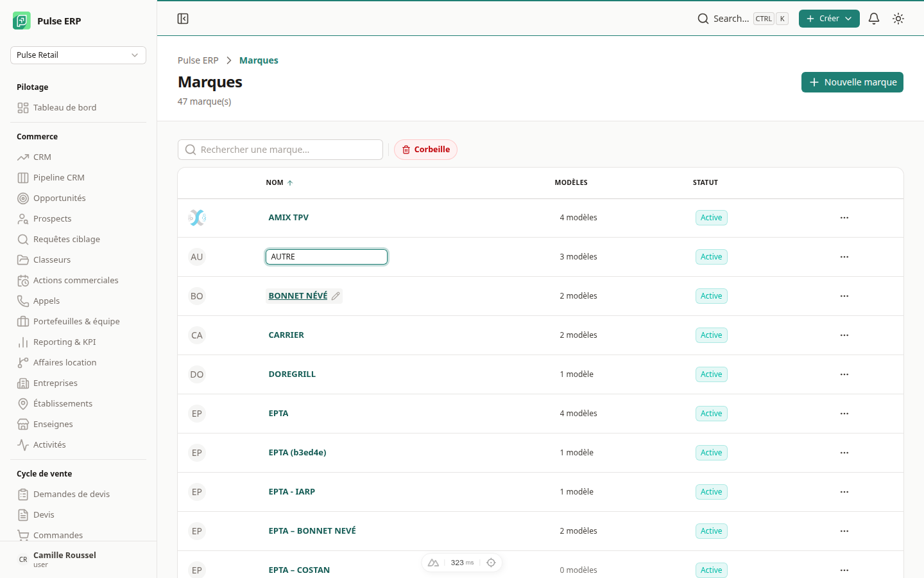The width and height of the screenshot is (924, 578).
Task: Click the devtools logo icon in bottom bar
Action: pyautogui.click(x=433, y=563)
